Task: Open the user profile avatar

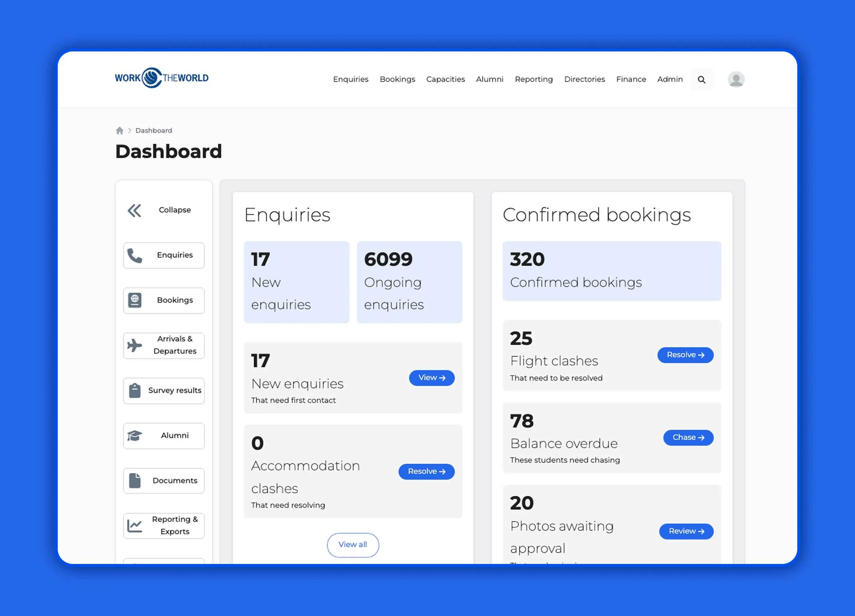Action: tap(736, 80)
